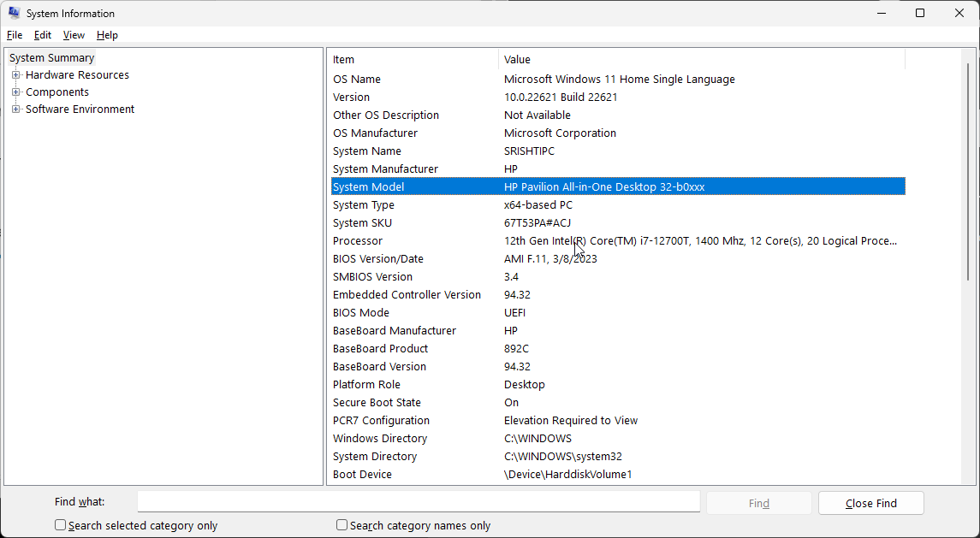This screenshot has width=980, height=538.
Task: Select the System Manufacturer row
Action: pyautogui.click(x=618, y=169)
